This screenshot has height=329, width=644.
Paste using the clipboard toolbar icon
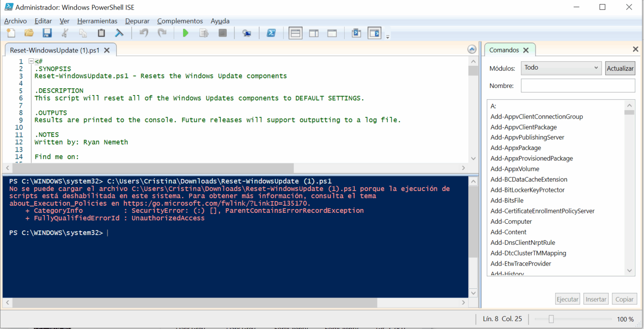[101, 33]
